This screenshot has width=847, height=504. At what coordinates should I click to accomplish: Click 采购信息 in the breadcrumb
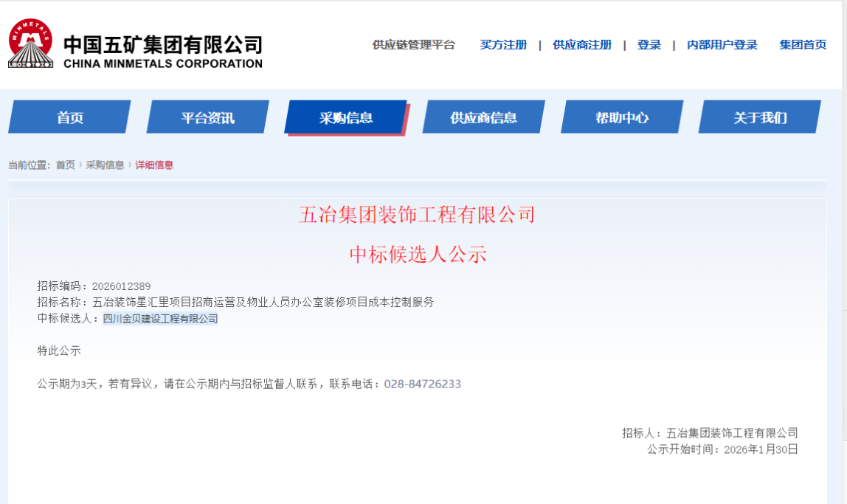pos(105,165)
